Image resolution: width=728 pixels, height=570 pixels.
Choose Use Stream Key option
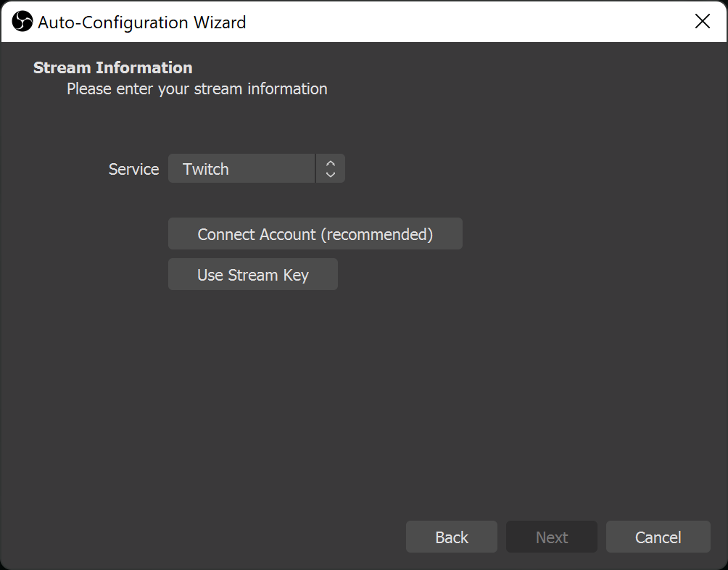tap(252, 275)
